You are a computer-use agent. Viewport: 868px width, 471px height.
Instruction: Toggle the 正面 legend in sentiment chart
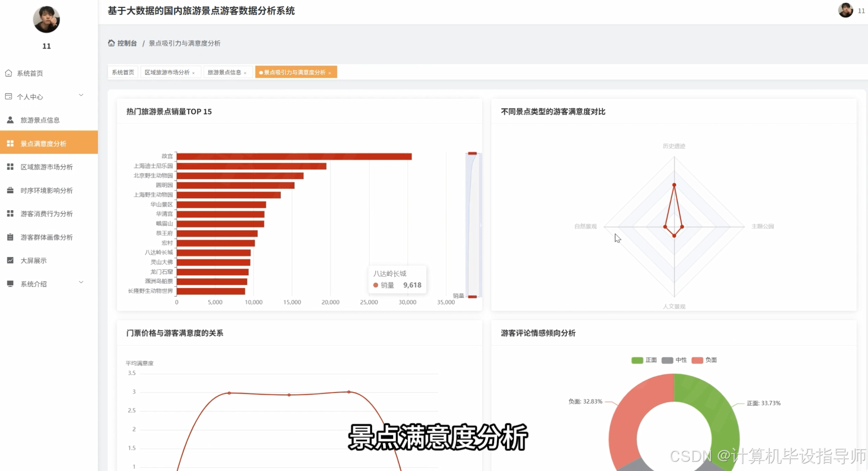coord(644,360)
